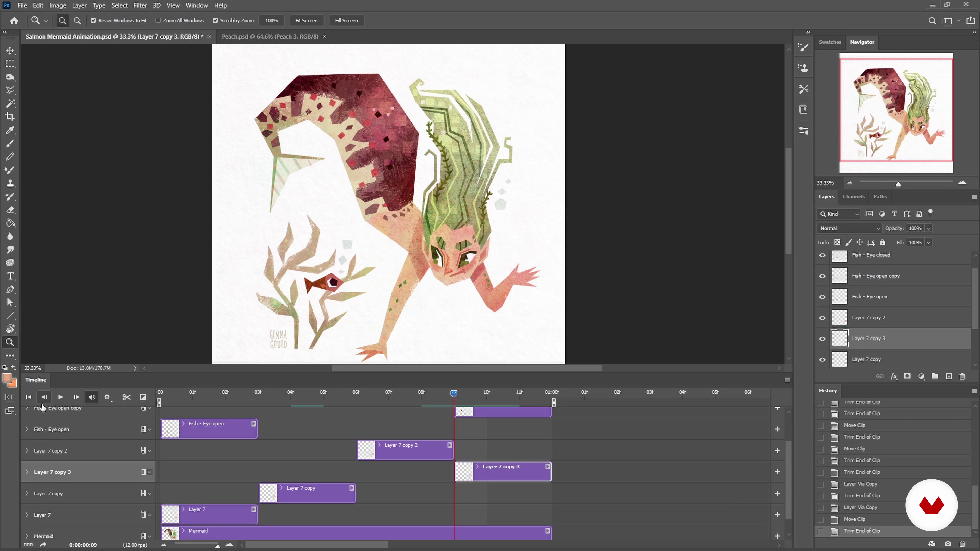Viewport: 980px width, 551px height.
Task: Disable Resize Windows to Fit checkbox
Action: pos(93,20)
